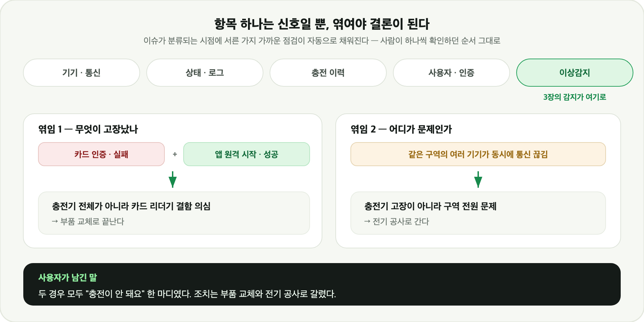
Task: Open the 충전 이력 tab
Action: click(x=328, y=73)
